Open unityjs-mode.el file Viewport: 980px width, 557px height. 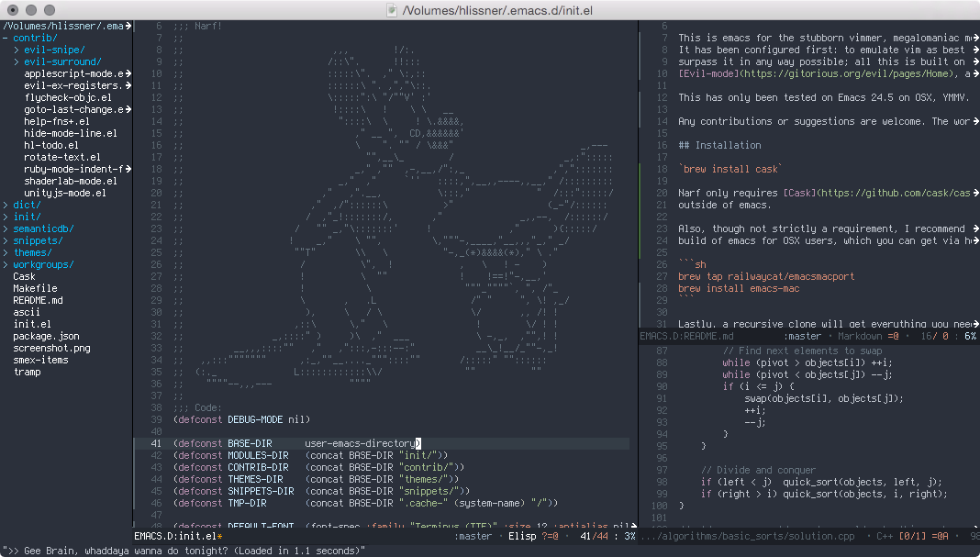click(x=65, y=193)
